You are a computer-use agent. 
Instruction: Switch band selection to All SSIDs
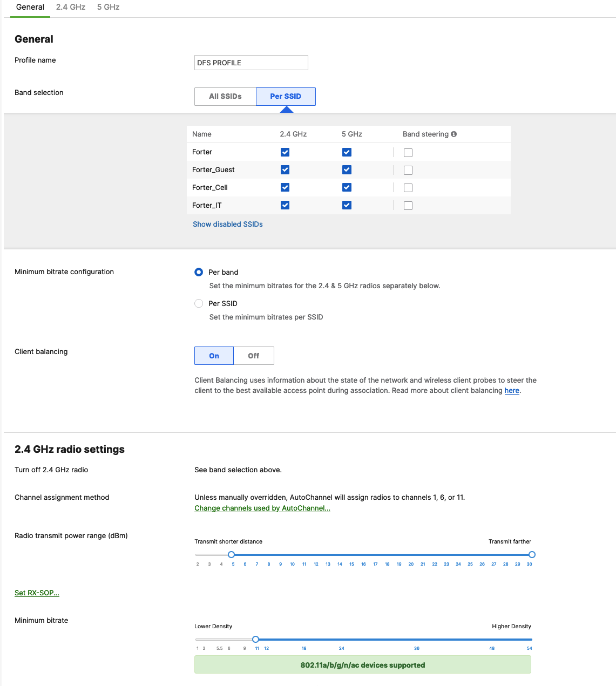coord(225,96)
